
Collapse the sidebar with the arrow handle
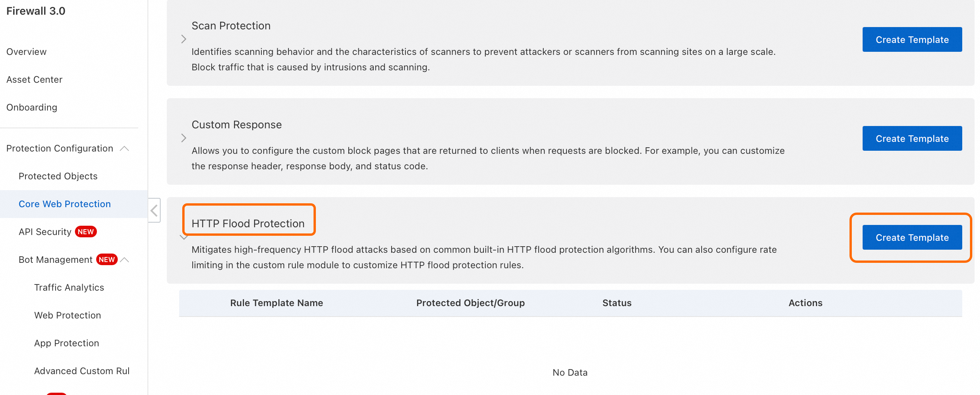tap(154, 211)
